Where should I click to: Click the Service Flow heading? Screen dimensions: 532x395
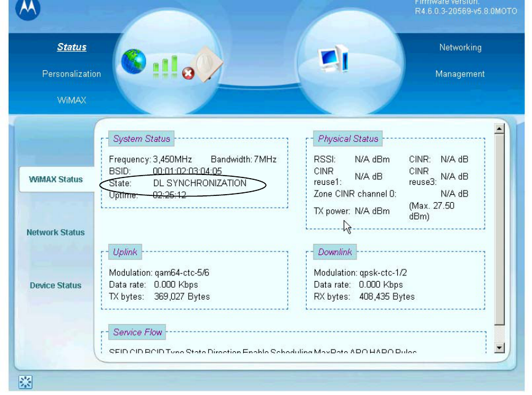click(x=137, y=332)
